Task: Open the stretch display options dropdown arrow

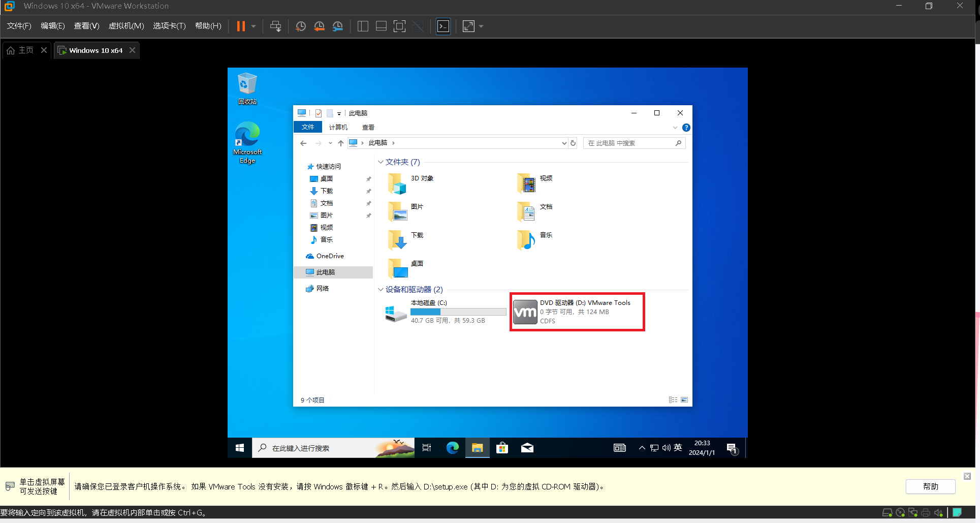Action: (x=481, y=26)
